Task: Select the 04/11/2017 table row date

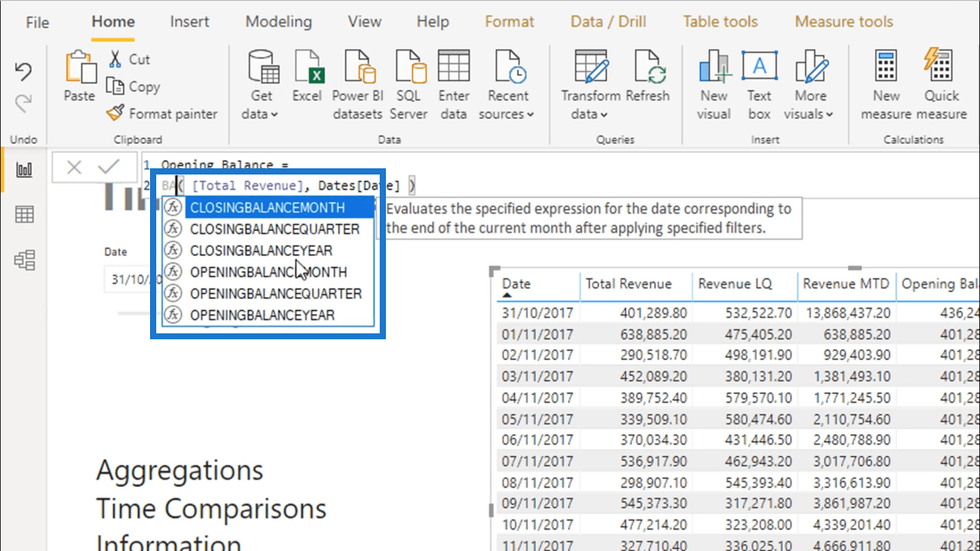Action: 537,398
